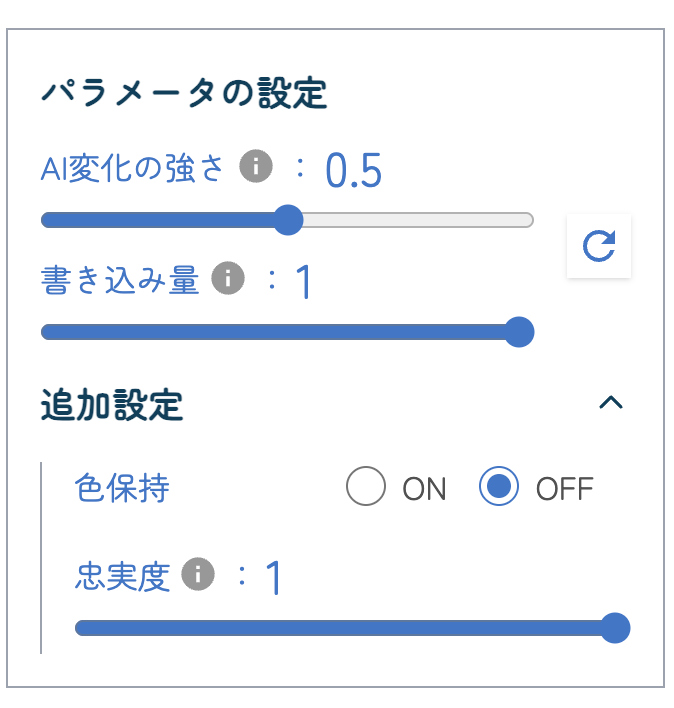Click the 忠実度 slider handle
Image resolution: width=674 pixels, height=708 pixels.
615,628
